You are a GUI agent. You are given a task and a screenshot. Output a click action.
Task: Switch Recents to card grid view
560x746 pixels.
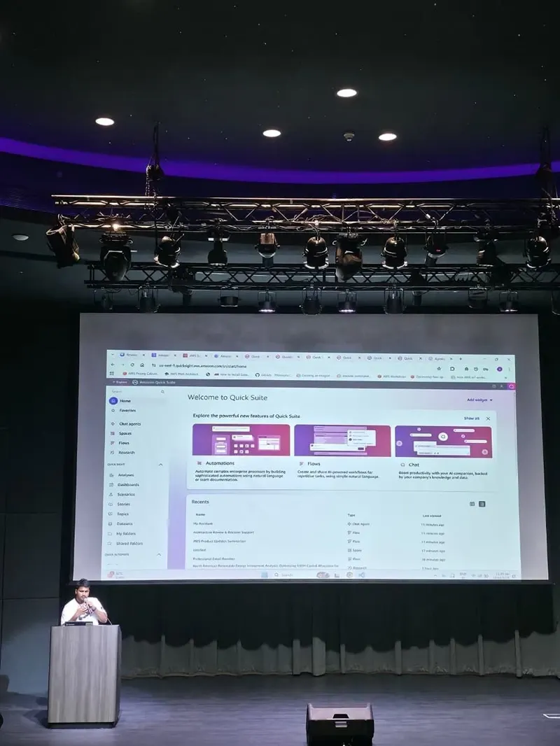click(x=472, y=504)
